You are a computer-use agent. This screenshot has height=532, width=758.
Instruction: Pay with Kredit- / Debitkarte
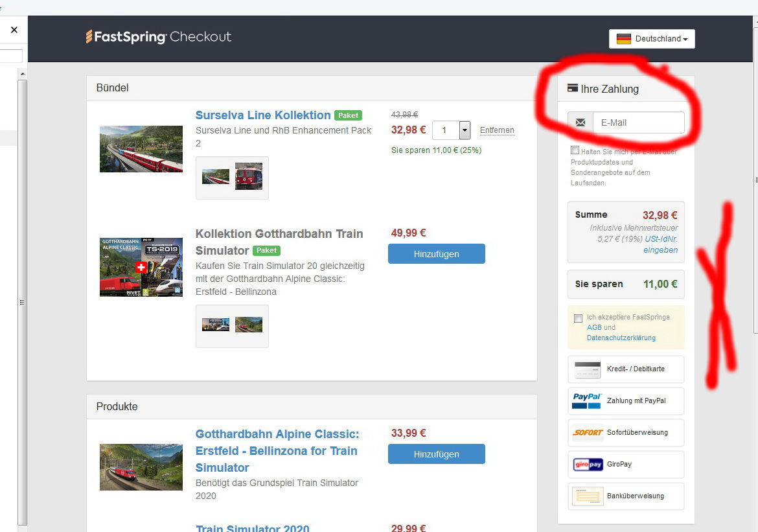[626, 369]
